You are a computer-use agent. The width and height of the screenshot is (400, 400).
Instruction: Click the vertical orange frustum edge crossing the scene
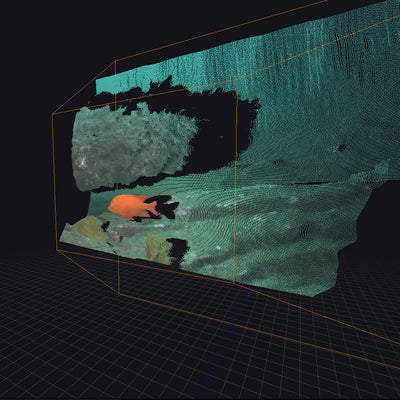click(x=236, y=187)
